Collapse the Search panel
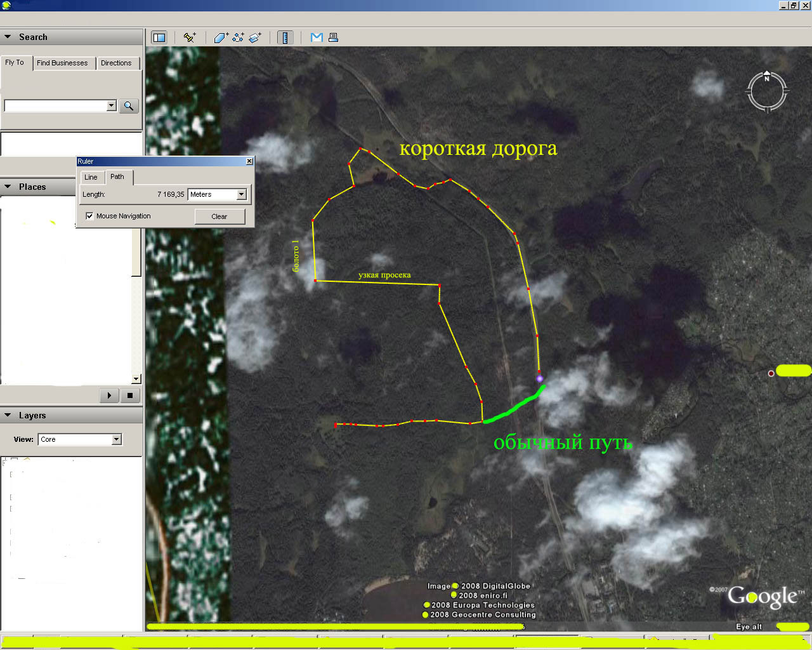Screen dimensions: 812x650 [8, 37]
